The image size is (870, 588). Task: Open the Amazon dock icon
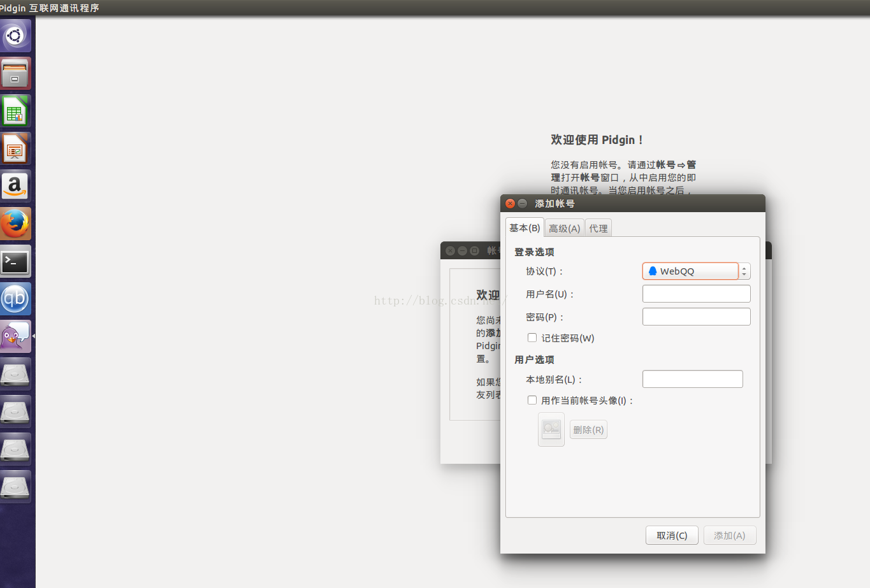pos(15,186)
